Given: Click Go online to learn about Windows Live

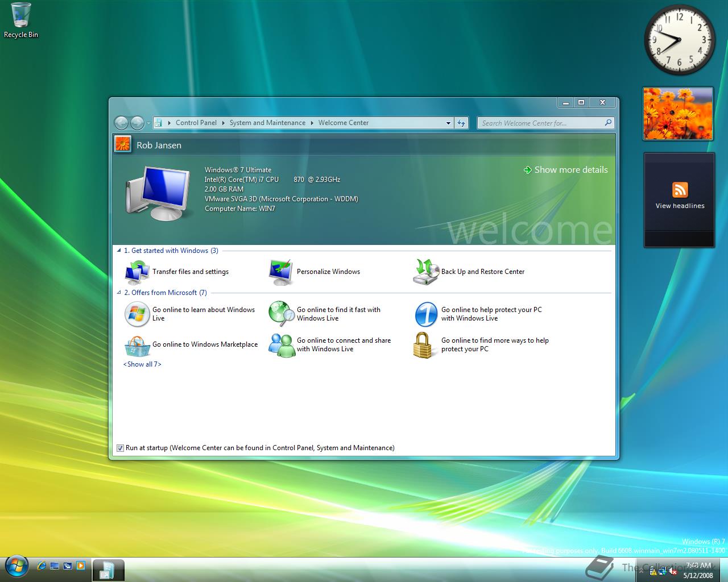Looking at the screenshot, I should click(x=204, y=314).
